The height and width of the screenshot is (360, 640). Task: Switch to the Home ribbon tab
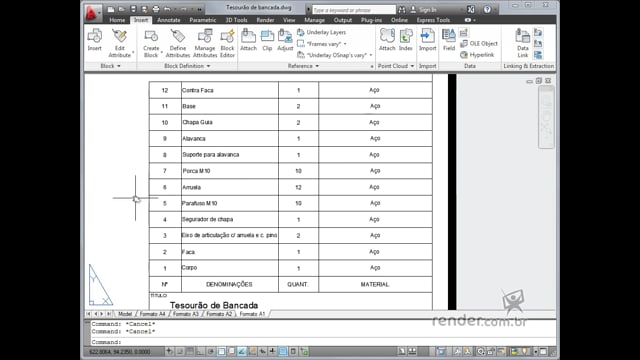[117, 20]
